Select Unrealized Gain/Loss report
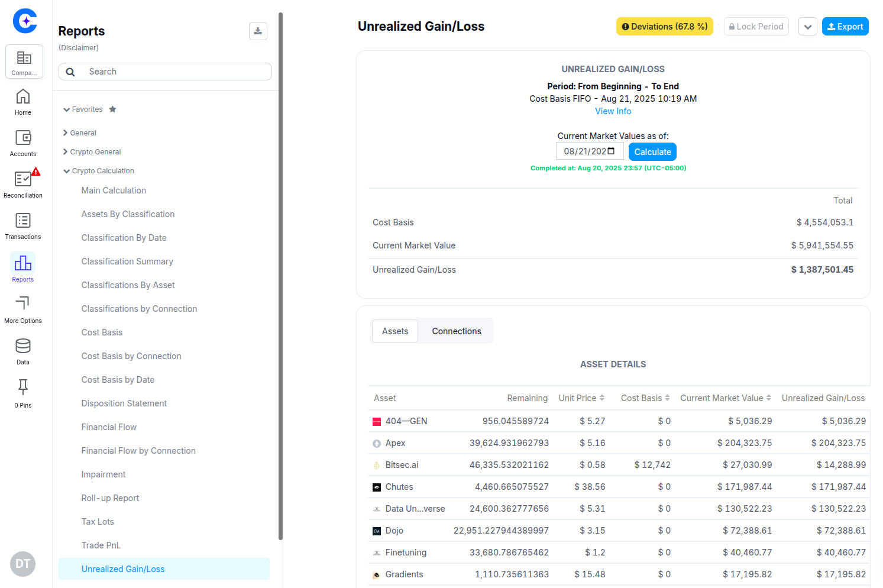Image resolution: width=883 pixels, height=588 pixels. tap(164, 569)
